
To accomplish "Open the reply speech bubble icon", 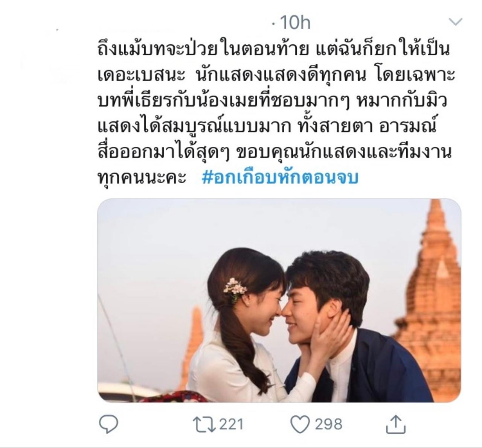I will (108, 424).
